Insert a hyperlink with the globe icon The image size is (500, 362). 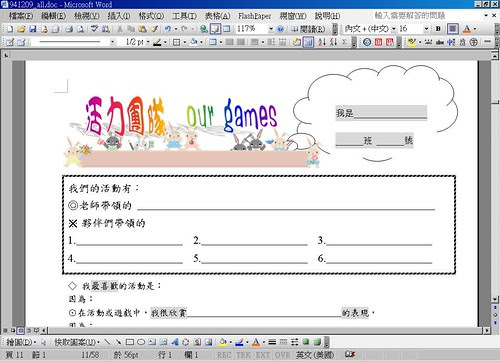point(204,29)
